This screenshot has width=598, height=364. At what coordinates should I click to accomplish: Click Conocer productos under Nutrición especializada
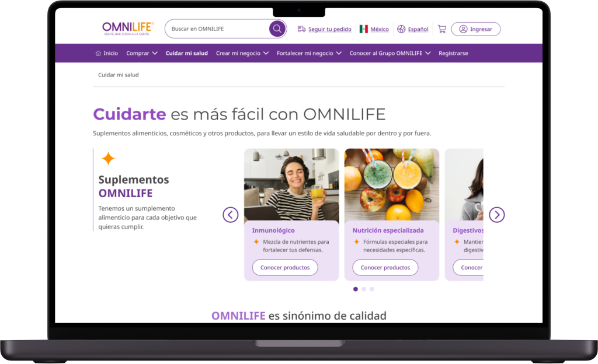tap(385, 268)
